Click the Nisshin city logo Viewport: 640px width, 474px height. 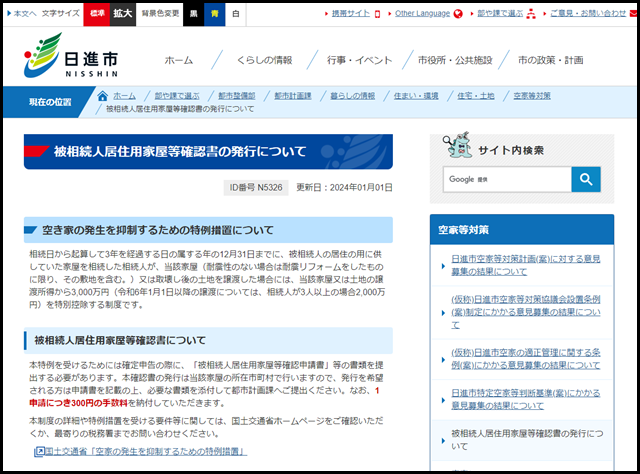point(71,56)
